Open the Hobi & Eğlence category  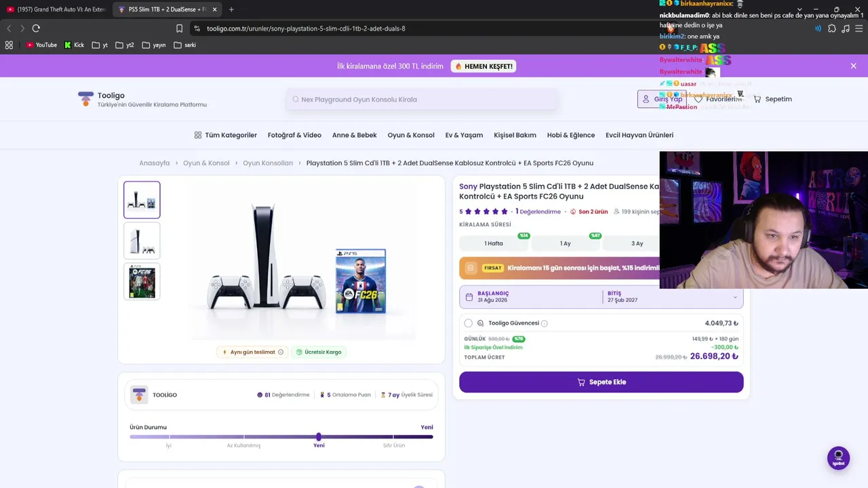[x=571, y=136]
